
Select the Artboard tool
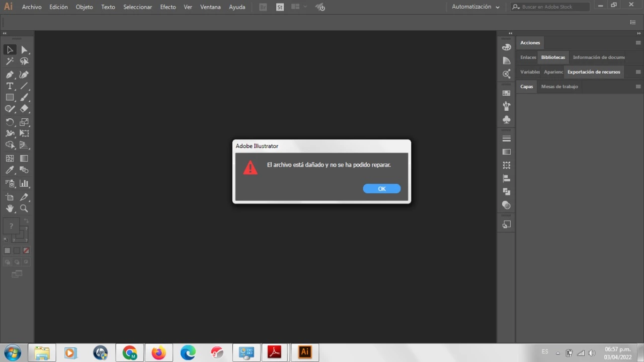10,197
